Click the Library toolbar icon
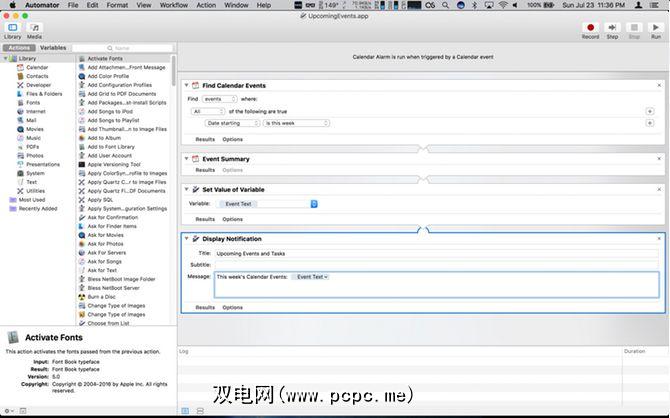This screenshot has width=670, height=418. (x=12, y=28)
